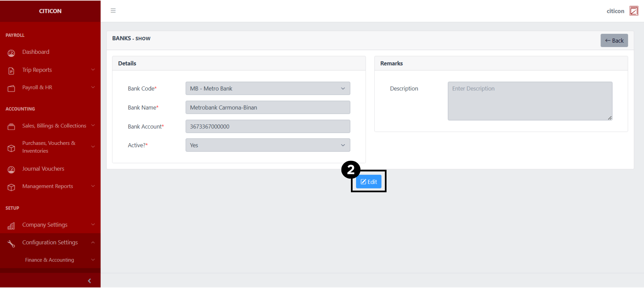Viewport: 644px width, 288px height.
Task: Expand the Management Reports menu
Action: pyautogui.click(x=48, y=186)
